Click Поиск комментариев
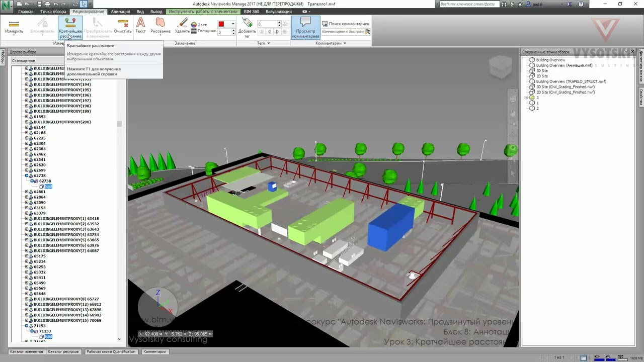The image size is (644, 362). click(x=346, y=24)
